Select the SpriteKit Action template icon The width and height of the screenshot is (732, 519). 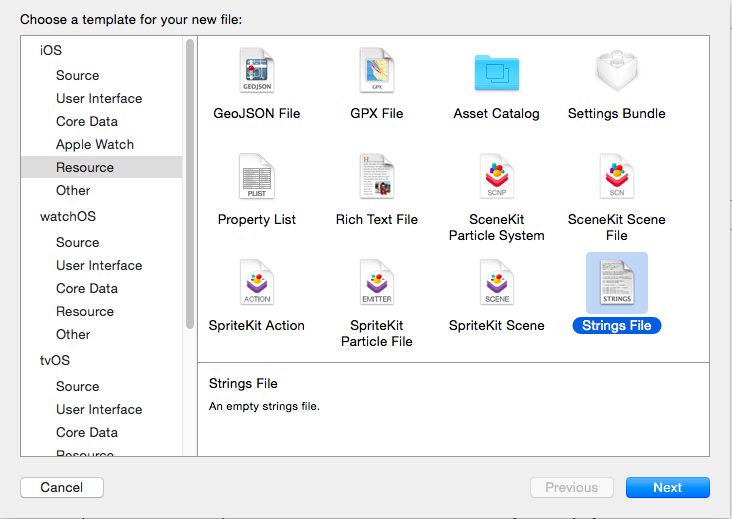click(257, 284)
